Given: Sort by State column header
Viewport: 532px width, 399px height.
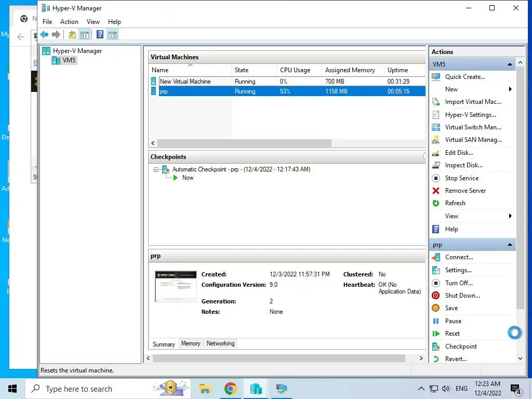Looking at the screenshot, I should coord(254,70).
